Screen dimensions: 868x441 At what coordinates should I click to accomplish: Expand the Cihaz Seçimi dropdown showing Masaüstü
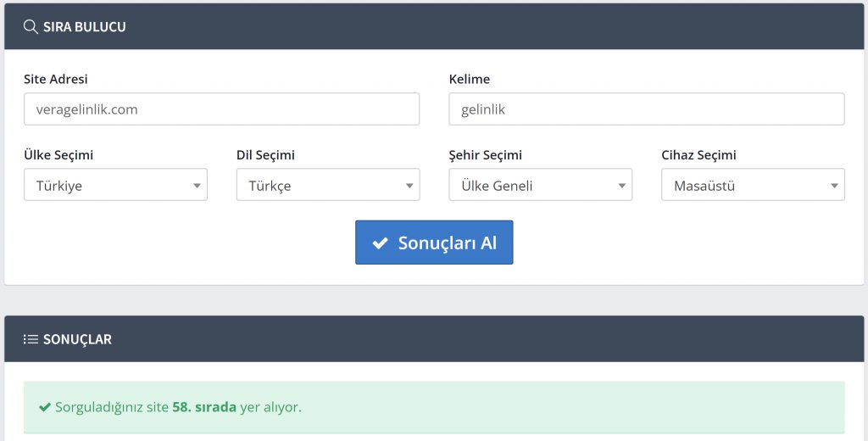(x=753, y=185)
